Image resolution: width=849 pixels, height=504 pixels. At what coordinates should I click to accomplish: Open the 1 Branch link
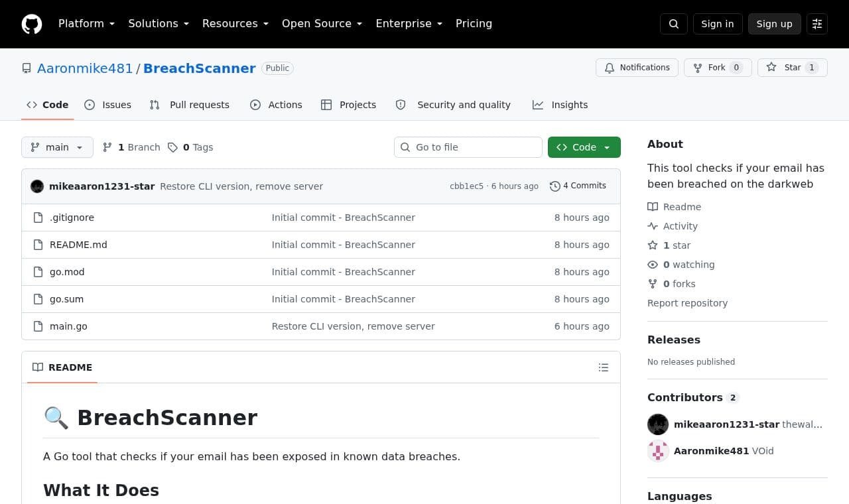(x=131, y=147)
